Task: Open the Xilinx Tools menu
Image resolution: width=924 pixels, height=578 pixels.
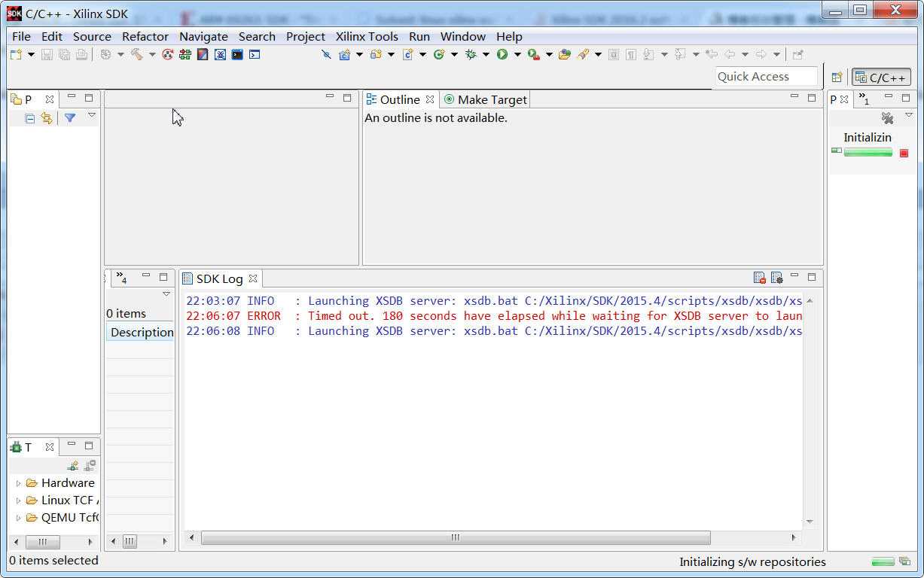Action: pos(367,36)
